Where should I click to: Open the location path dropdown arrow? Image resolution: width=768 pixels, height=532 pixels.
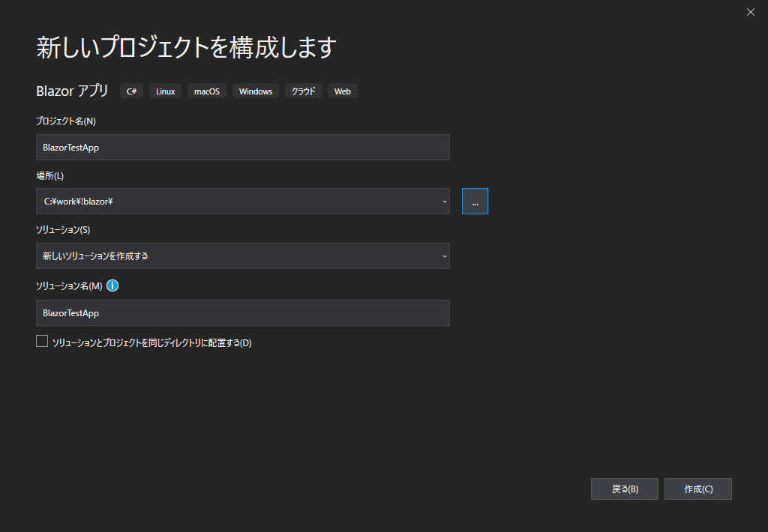pos(444,202)
